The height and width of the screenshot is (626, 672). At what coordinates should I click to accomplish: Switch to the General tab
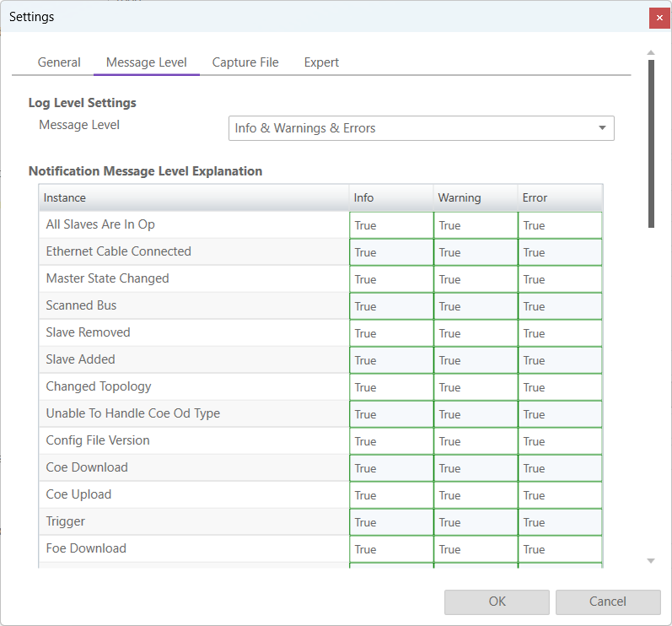tap(59, 62)
